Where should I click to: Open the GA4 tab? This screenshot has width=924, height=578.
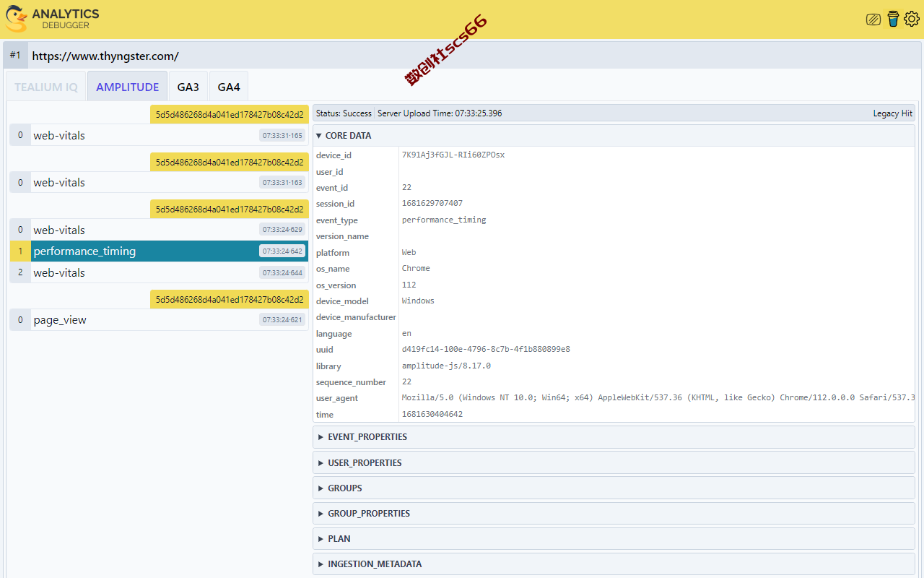(x=229, y=87)
